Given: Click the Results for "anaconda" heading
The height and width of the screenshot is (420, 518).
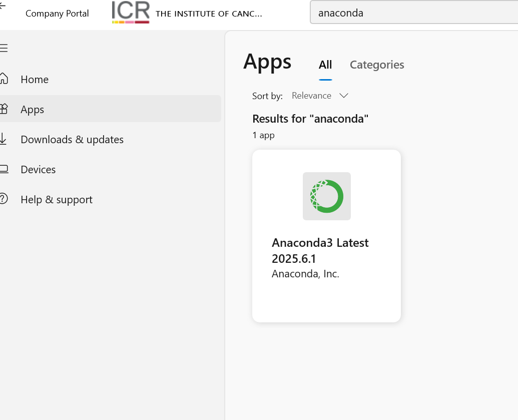Looking at the screenshot, I should (x=310, y=119).
